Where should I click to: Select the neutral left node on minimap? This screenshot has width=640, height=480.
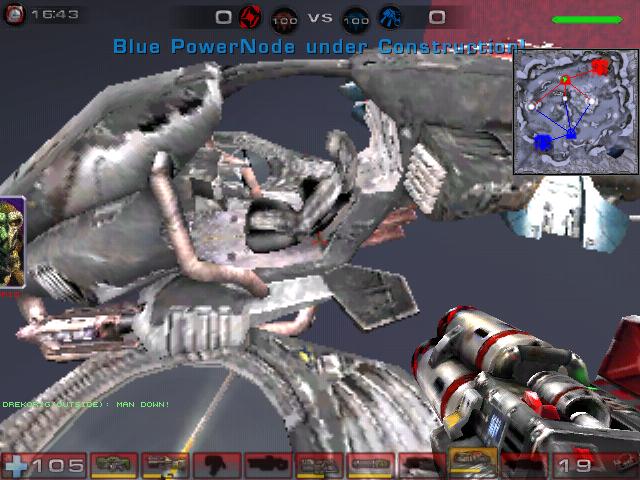(x=532, y=107)
